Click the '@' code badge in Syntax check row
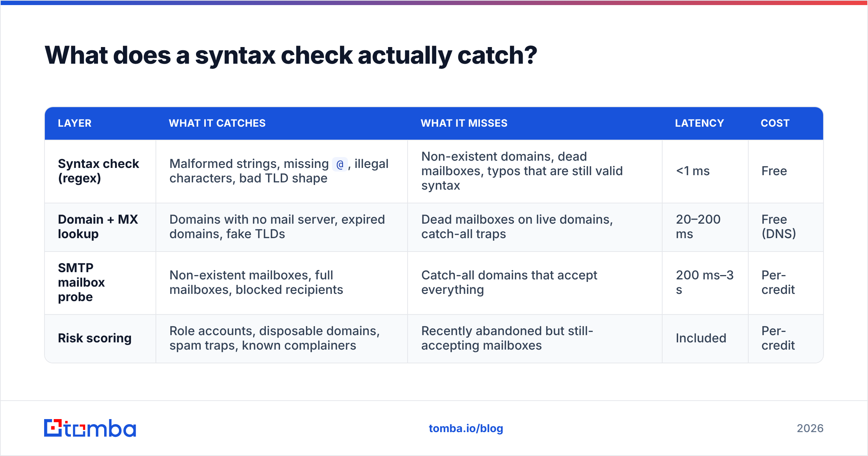This screenshot has height=456, width=868. point(340,164)
